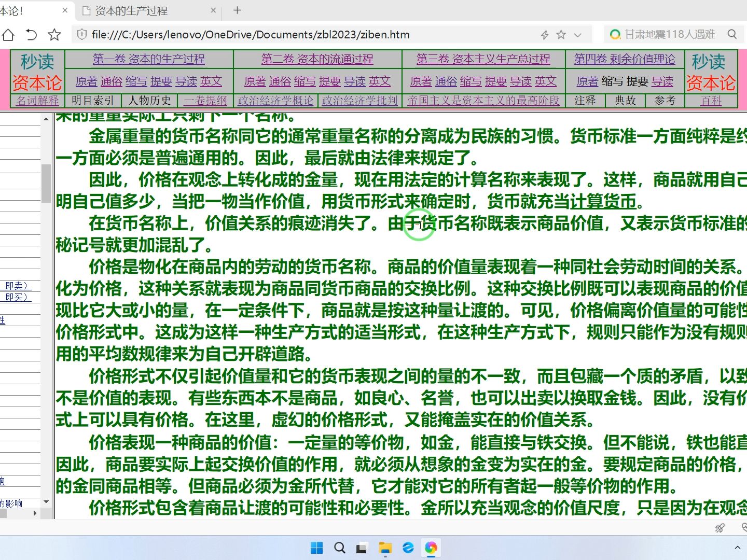Open 导读 under the first volume
The width and height of the screenshot is (747, 560).
click(x=186, y=81)
